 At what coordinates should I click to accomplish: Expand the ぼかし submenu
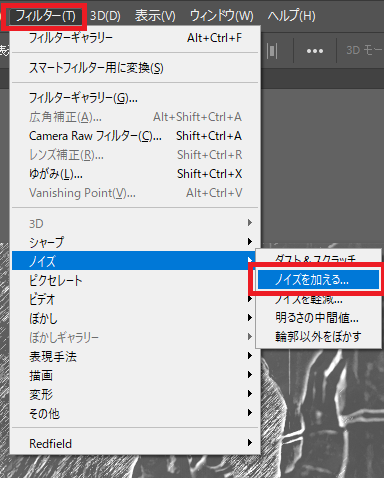pyautogui.click(x=135, y=318)
